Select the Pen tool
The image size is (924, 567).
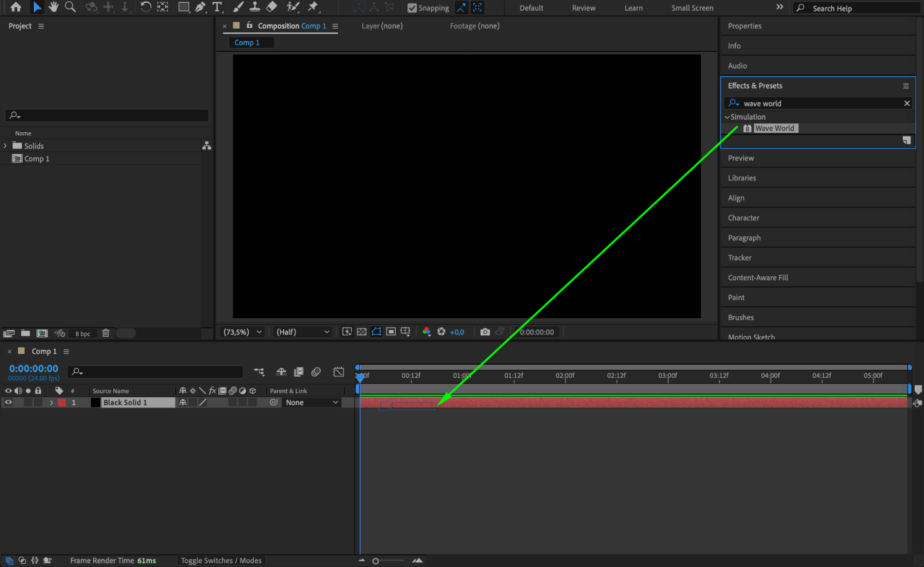point(200,7)
